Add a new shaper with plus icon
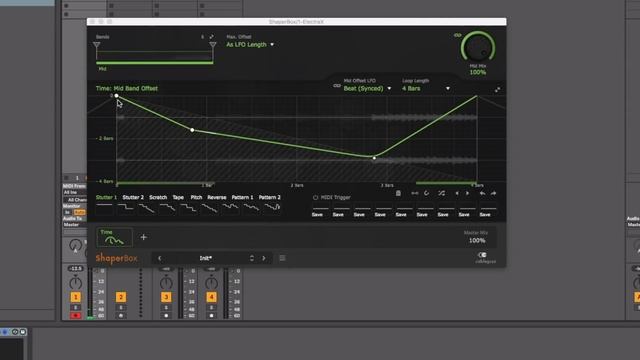This screenshot has width=640, height=360. (x=144, y=237)
